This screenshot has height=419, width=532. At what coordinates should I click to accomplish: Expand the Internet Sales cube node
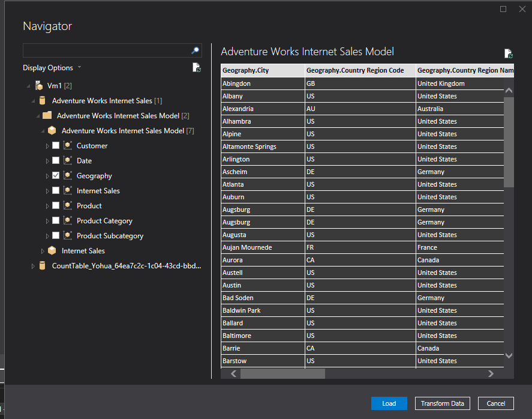[x=43, y=251]
